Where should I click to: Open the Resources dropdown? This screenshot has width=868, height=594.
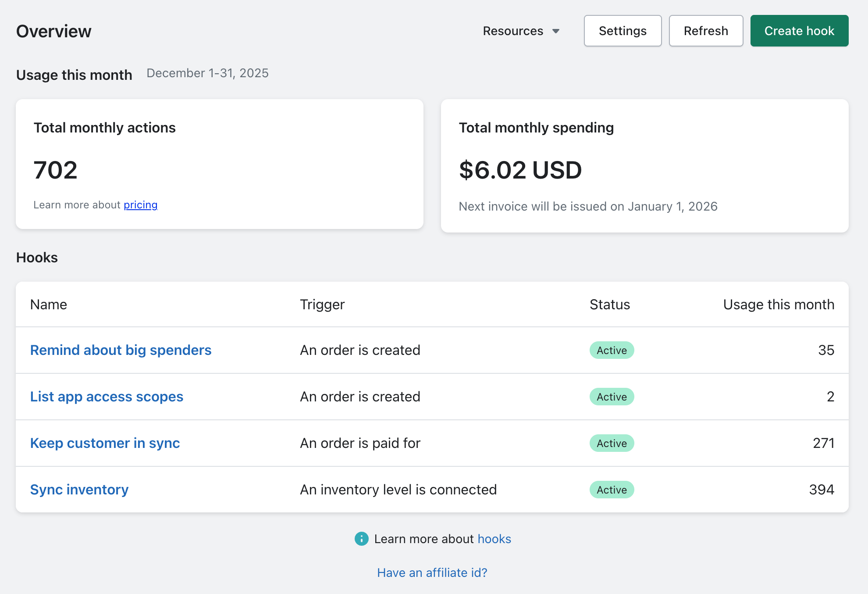513,31
